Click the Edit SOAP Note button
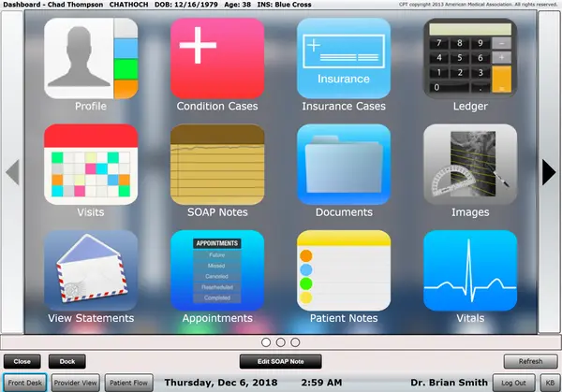The height and width of the screenshot is (392, 562). coord(281,361)
